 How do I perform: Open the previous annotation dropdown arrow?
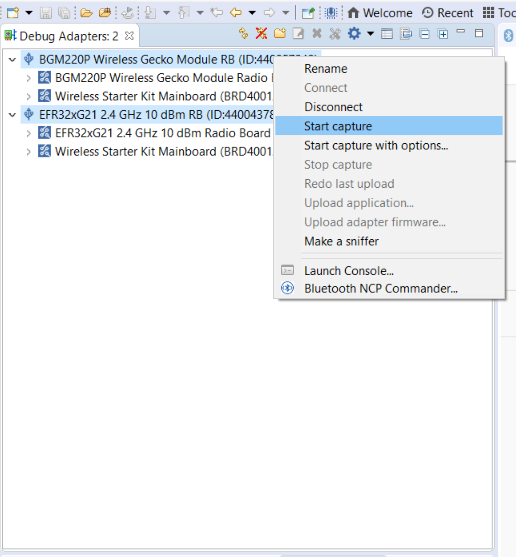200,13
